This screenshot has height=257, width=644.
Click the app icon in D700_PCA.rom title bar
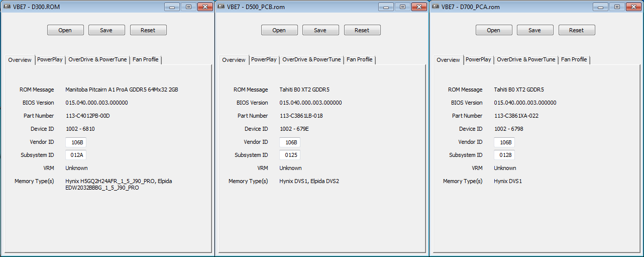tap(437, 7)
